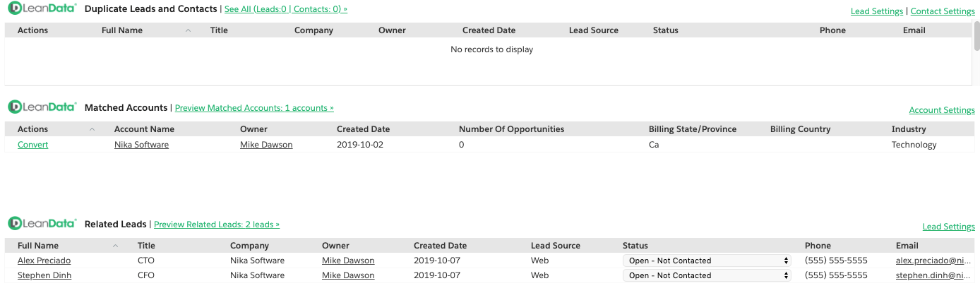Sort Duplicate Leads by Phone column
The image size is (980, 293).
tap(832, 30)
